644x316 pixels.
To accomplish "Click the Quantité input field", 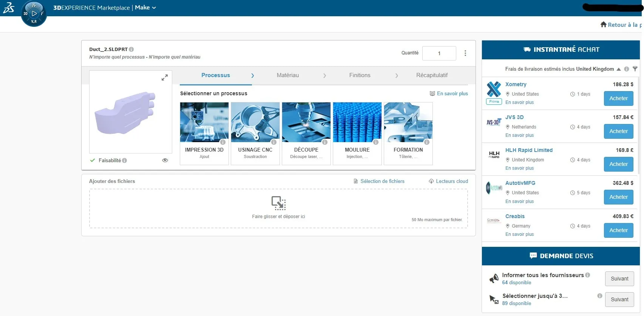I will tap(439, 53).
